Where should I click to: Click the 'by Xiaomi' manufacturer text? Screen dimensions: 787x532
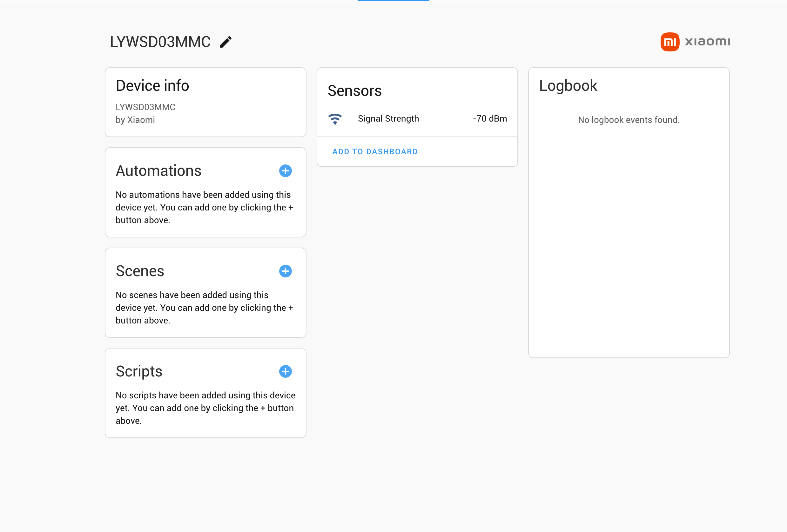tap(135, 120)
